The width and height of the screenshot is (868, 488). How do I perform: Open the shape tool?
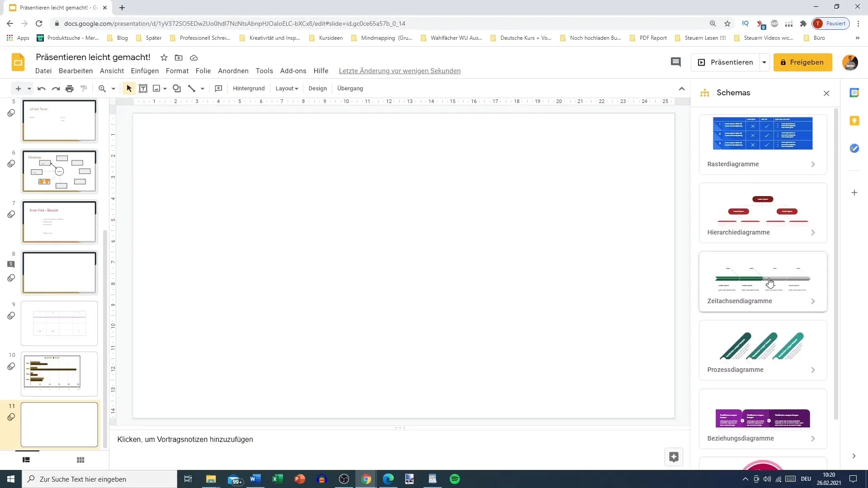tap(177, 89)
